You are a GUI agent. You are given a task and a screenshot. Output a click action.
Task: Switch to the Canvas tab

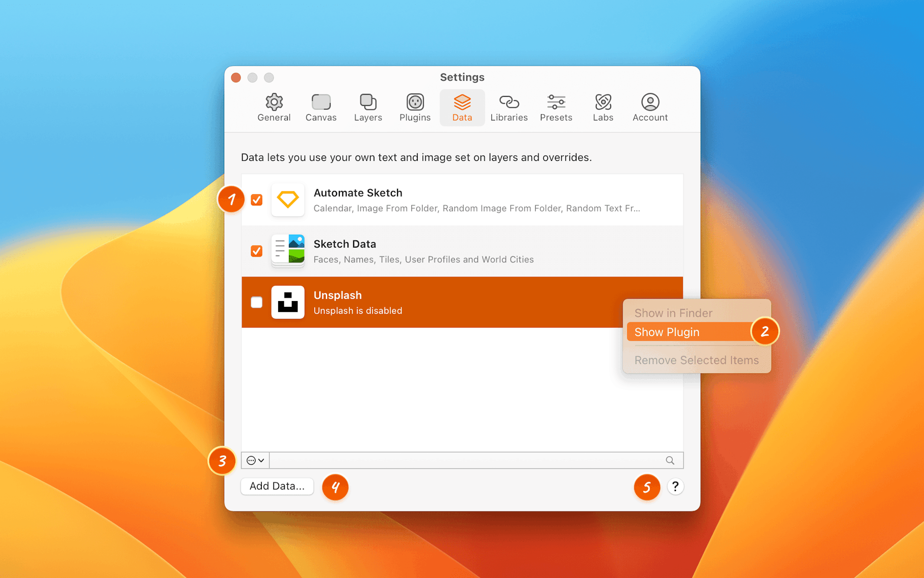[321, 108]
